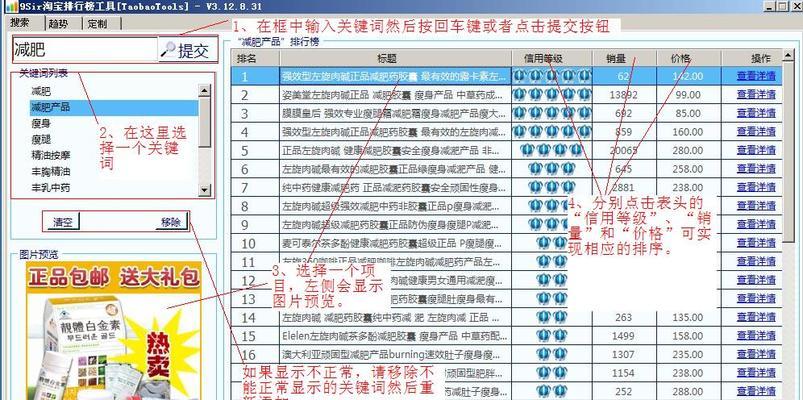Click keyword list scroll up arrow

pyautogui.click(x=204, y=91)
